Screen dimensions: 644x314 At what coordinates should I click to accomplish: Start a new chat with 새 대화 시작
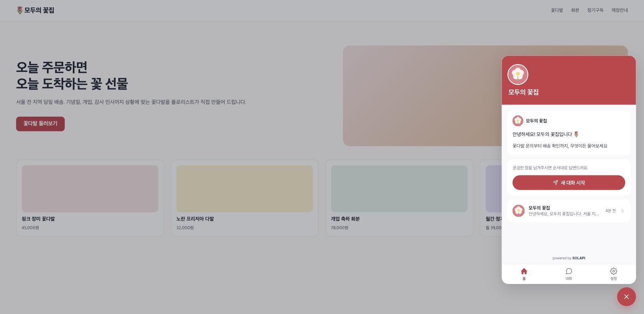coord(568,182)
